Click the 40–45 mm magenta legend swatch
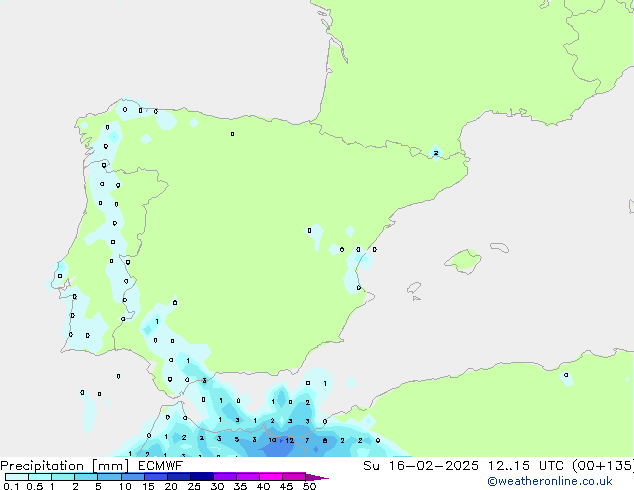Screen dimensions: 634x490 pyautogui.click(x=271, y=477)
